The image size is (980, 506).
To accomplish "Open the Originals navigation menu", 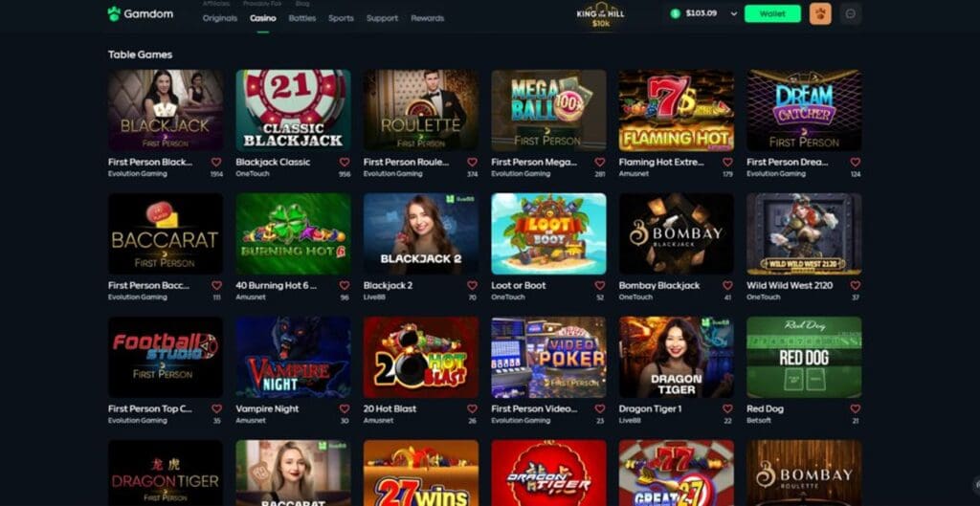I will coord(220,18).
